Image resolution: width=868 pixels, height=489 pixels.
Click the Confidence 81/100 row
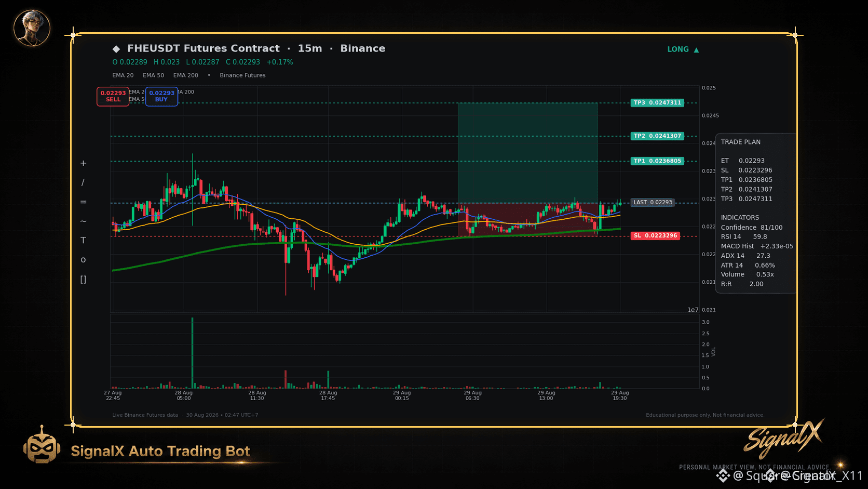click(752, 228)
